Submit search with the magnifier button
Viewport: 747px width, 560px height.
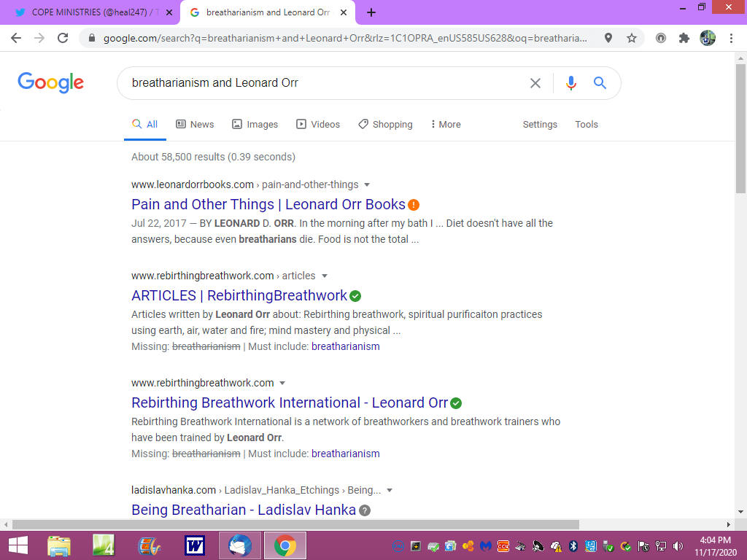coord(600,83)
